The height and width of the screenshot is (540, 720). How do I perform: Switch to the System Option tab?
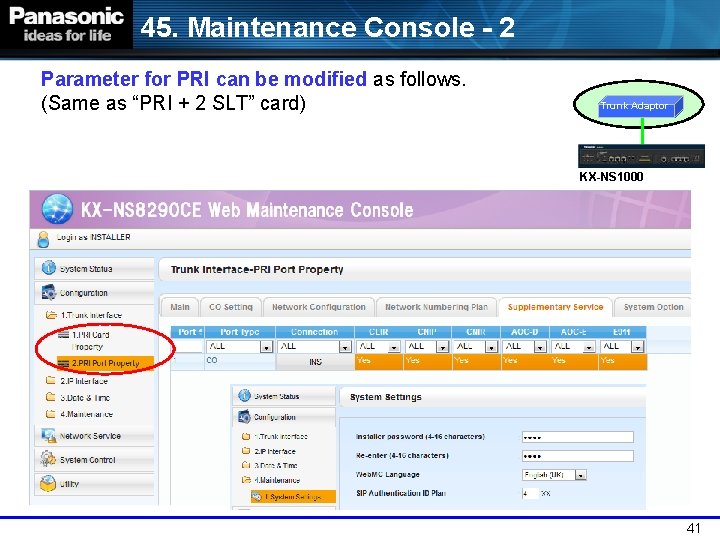tap(653, 307)
